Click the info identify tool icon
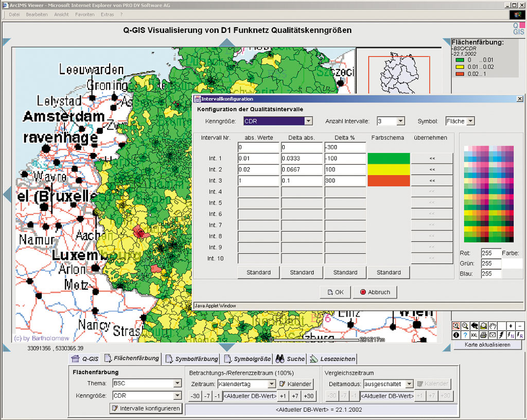 pyautogui.click(x=456, y=335)
